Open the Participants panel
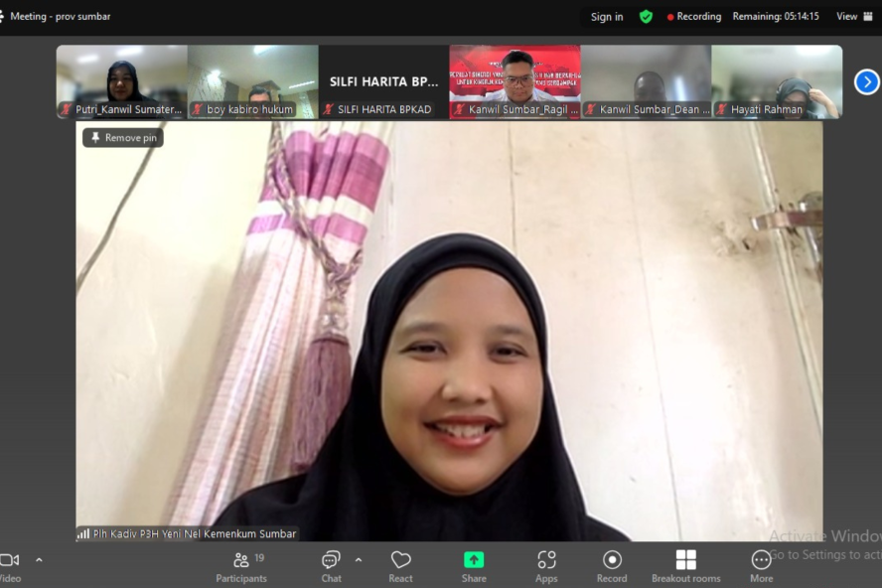882x588 pixels. (241, 566)
